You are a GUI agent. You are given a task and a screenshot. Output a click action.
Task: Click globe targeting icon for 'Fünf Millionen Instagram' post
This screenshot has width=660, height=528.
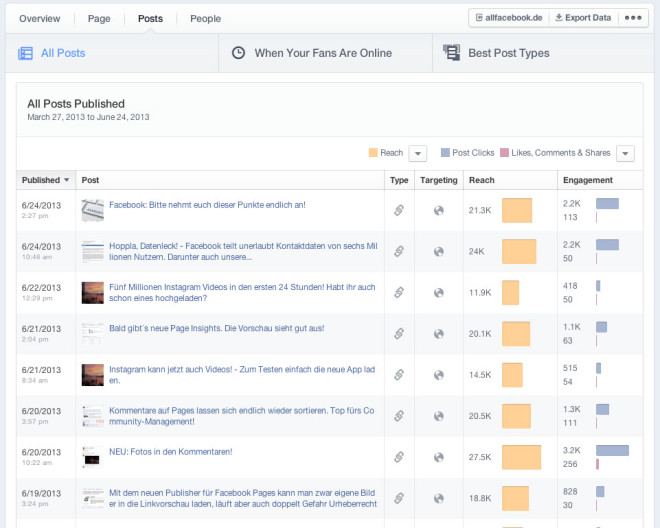(x=439, y=292)
